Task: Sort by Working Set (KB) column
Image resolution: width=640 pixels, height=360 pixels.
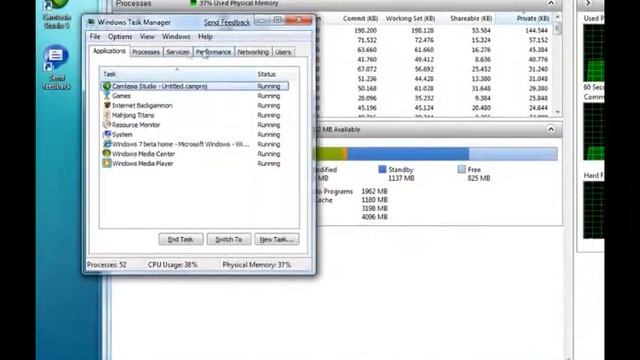Action: tap(410, 18)
